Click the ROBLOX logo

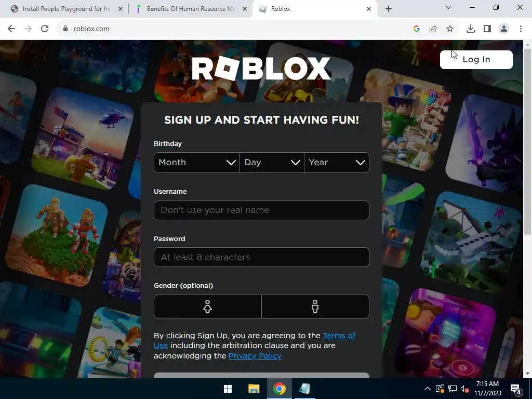pos(261,68)
